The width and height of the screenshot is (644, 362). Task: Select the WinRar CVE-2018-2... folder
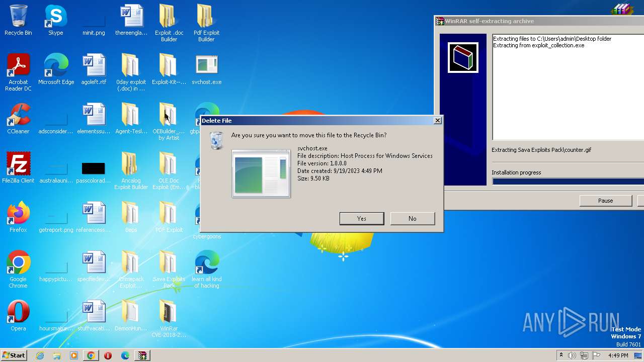(x=169, y=319)
